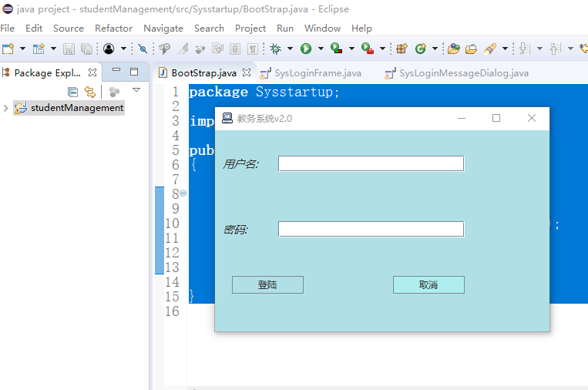Open the dropdown beside the black circular icon
Viewport: 588px width, 390px height.
pos(123,49)
